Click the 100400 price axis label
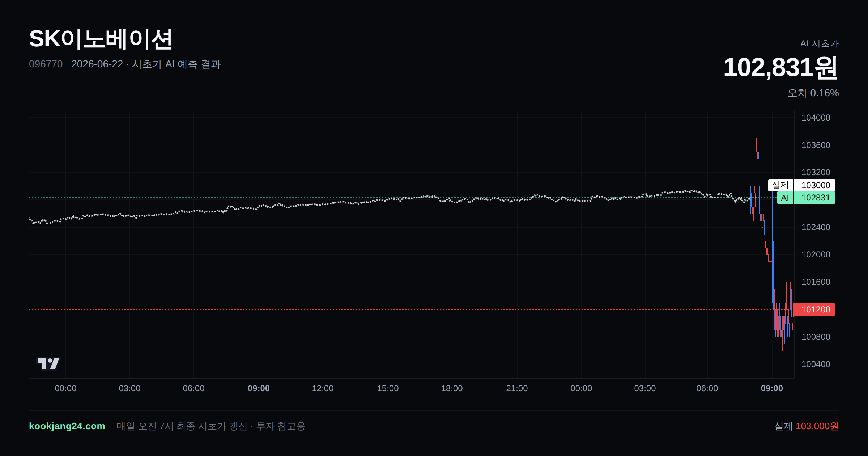The image size is (868, 456). tap(816, 364)
